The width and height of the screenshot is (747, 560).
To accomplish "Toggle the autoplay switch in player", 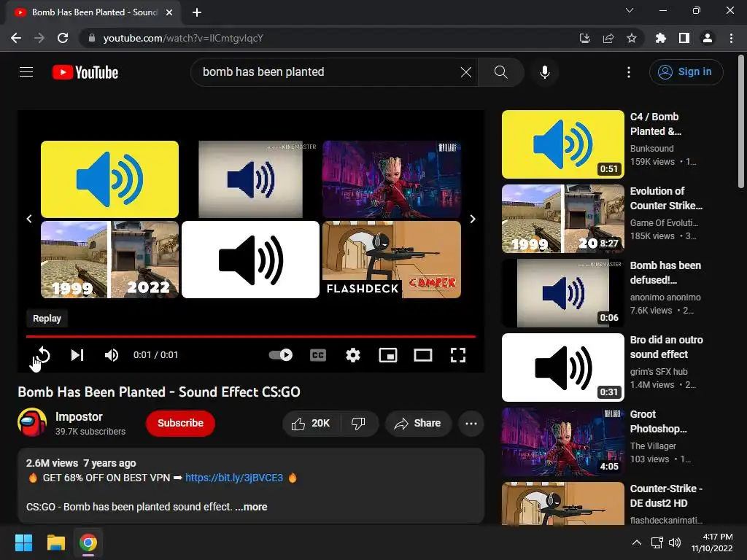I will [281, 355].
